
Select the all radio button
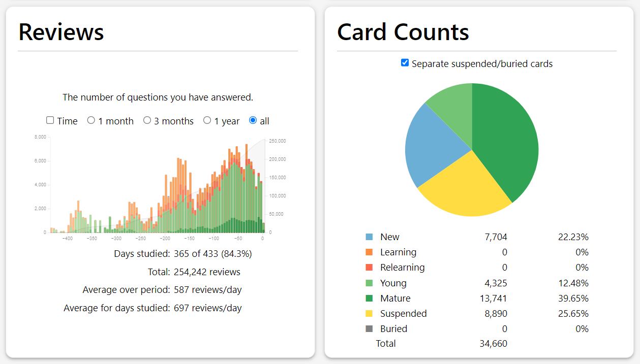pos(253,120)
